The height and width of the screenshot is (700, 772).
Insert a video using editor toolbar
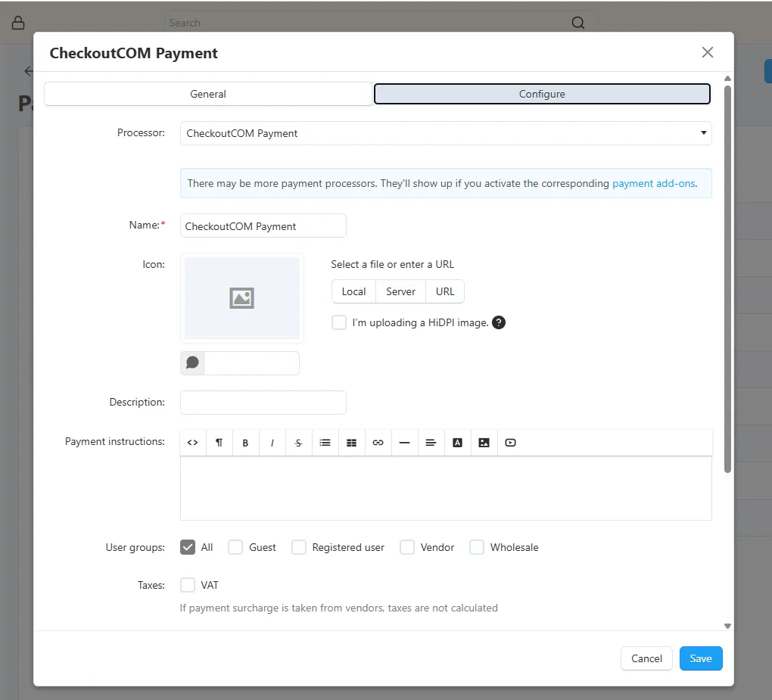tap(511, 443)
